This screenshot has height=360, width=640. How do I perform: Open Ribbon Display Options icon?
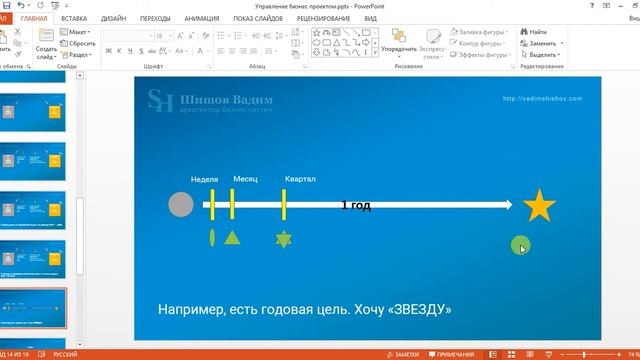pos(607,6)
